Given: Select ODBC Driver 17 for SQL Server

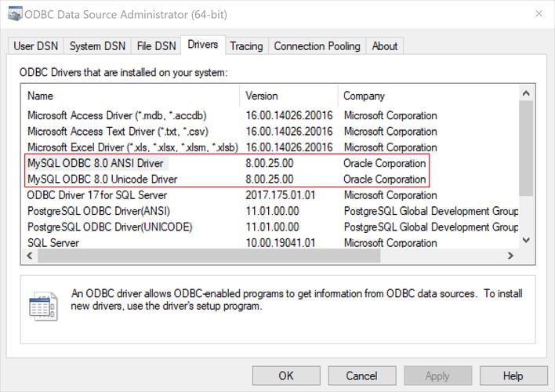Looking at the screenshot, I should click(97, 195).
